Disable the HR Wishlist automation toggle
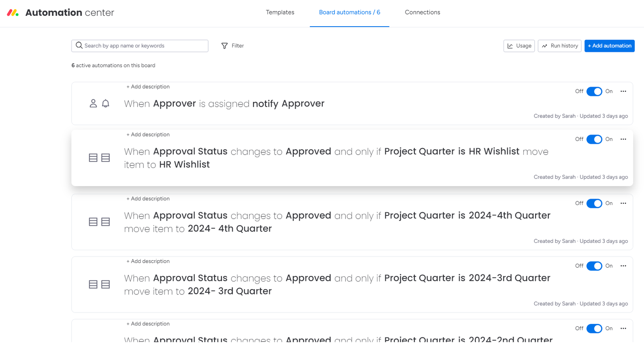The width and height of the screenshot is (644, 344). tap(594, 139)
